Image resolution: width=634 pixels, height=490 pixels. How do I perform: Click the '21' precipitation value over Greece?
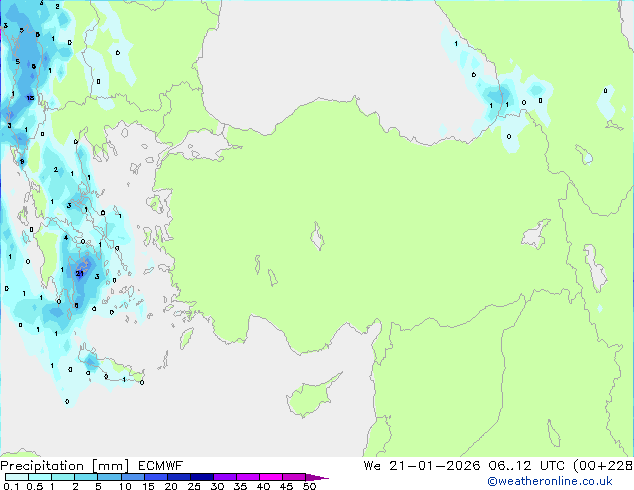(80, 274)
